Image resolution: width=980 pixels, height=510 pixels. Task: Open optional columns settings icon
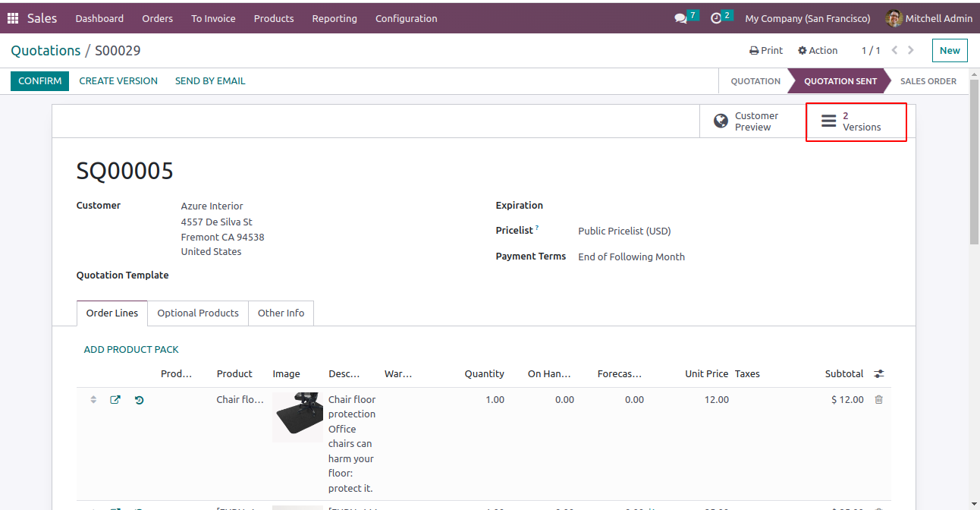(878, 373)
